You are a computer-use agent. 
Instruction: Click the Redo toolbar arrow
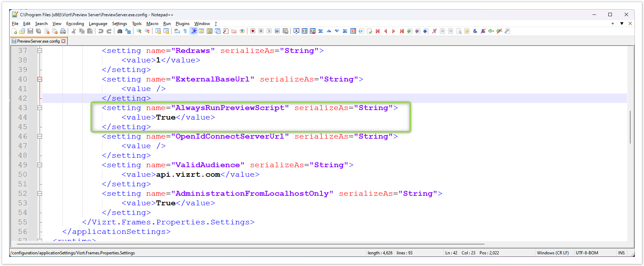coord(109,31)
